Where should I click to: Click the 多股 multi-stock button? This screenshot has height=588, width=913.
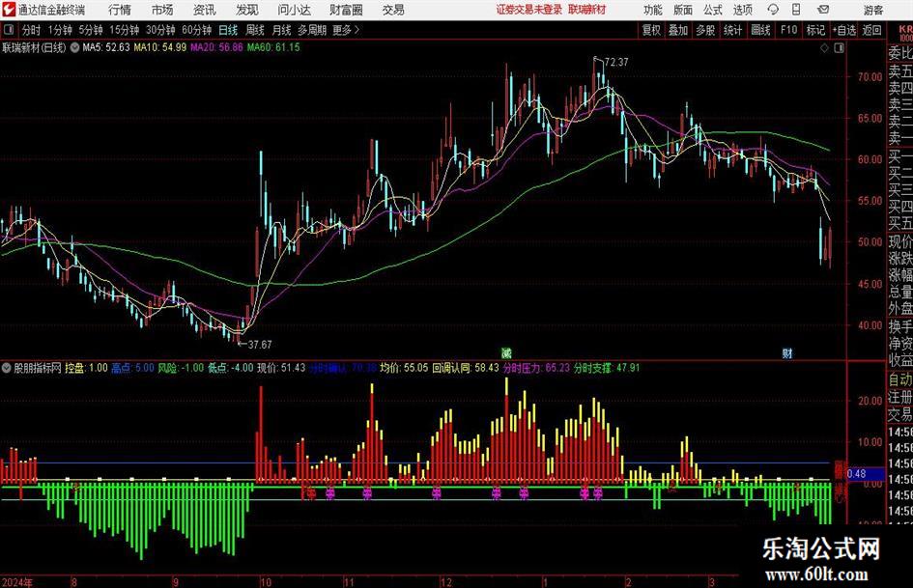705,30
